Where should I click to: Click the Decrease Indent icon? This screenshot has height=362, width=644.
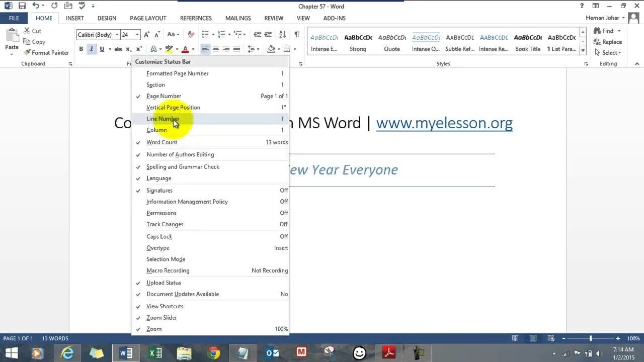(257, 35)
